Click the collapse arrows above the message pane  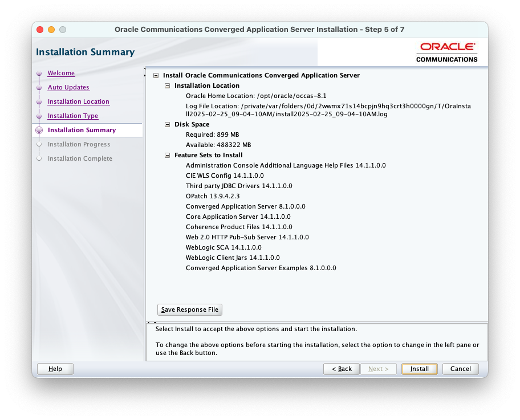tap(152, 322)
